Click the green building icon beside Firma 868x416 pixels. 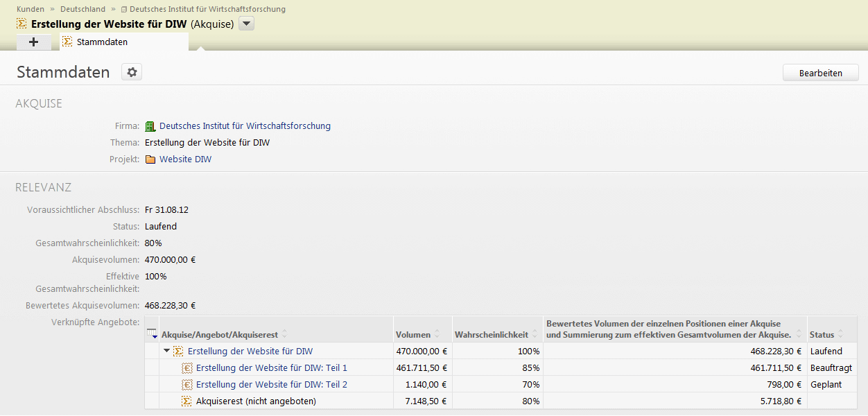(x=150, y=126)
